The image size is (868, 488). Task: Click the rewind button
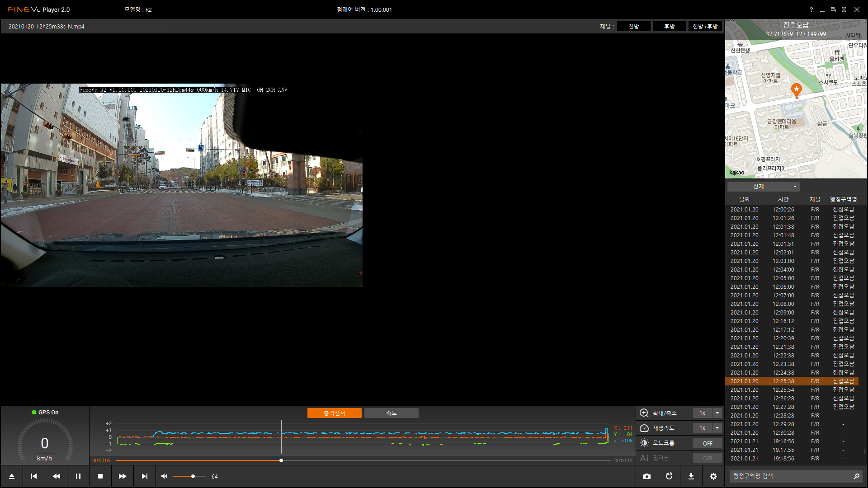(56, 476)
